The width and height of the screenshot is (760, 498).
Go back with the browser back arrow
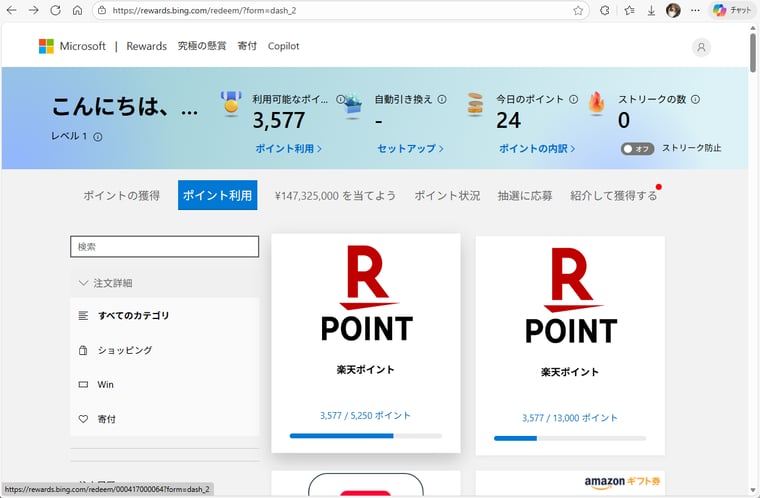tap(11, 10)
